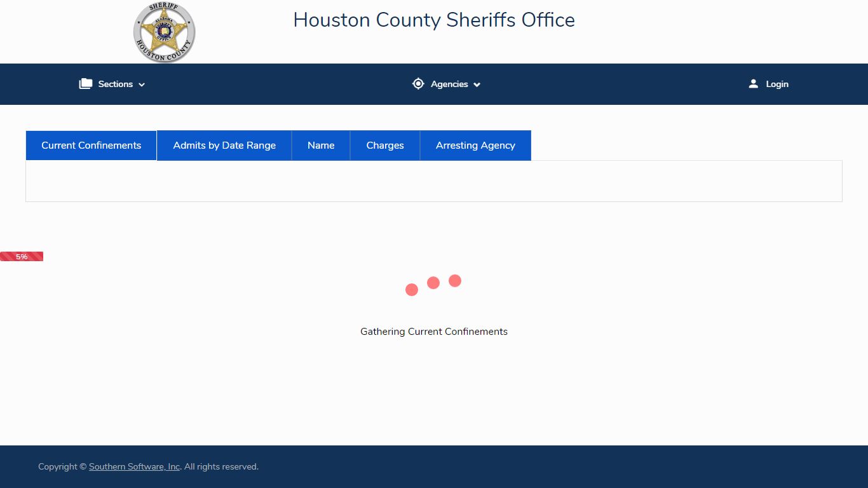Expand the Agencies dropdown chevron
This screenshot has width=868, height=488.
pyautogui.click(x=477, y=85)
